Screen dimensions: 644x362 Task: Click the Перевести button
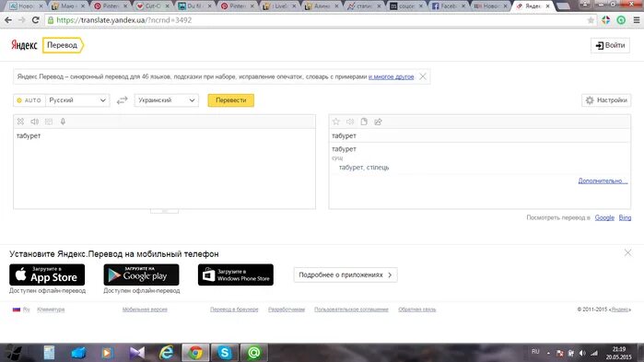click(x=231, y=100)
